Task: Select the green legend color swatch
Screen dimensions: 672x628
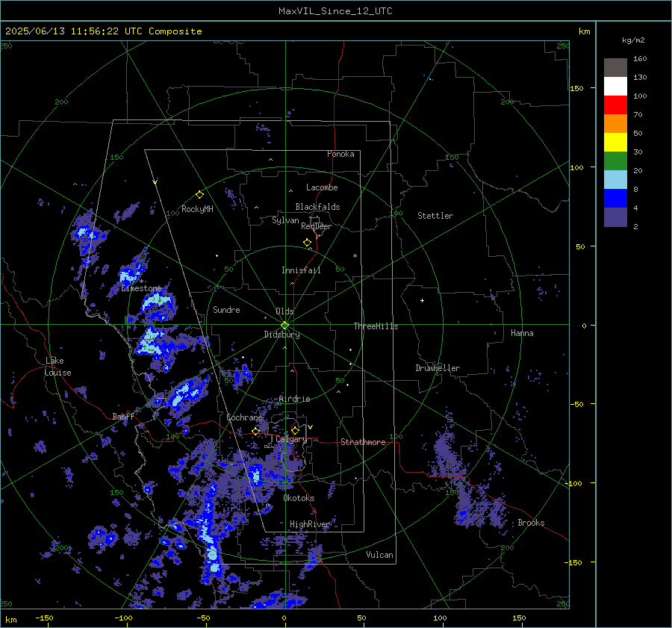Action: coord(615,161)
